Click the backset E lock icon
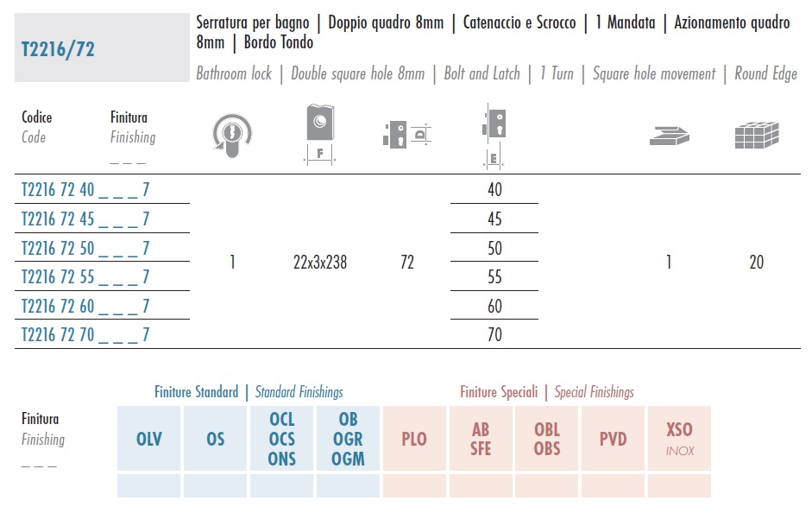Viewport: 812px width, 507px height. coord(494,136)
